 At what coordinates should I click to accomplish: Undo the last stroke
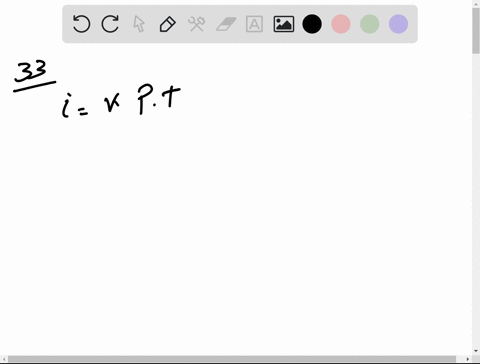pyautogui.click(x=81, y=24)
